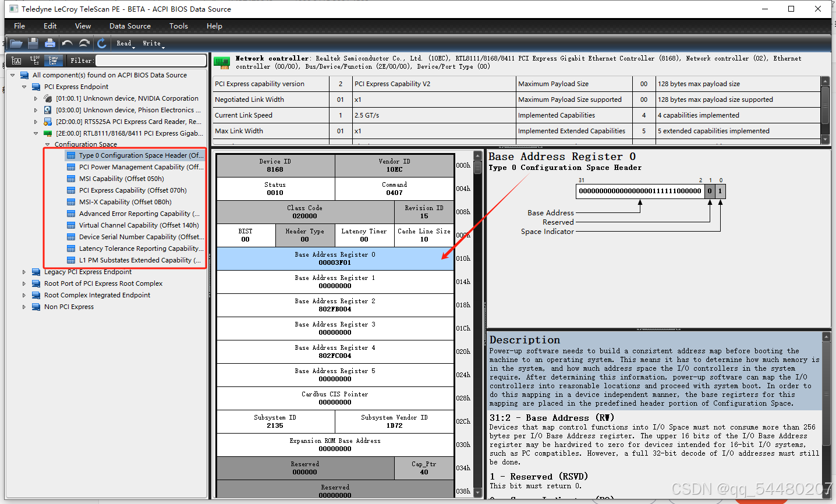Click the Class Code 020000 cell

305,212
